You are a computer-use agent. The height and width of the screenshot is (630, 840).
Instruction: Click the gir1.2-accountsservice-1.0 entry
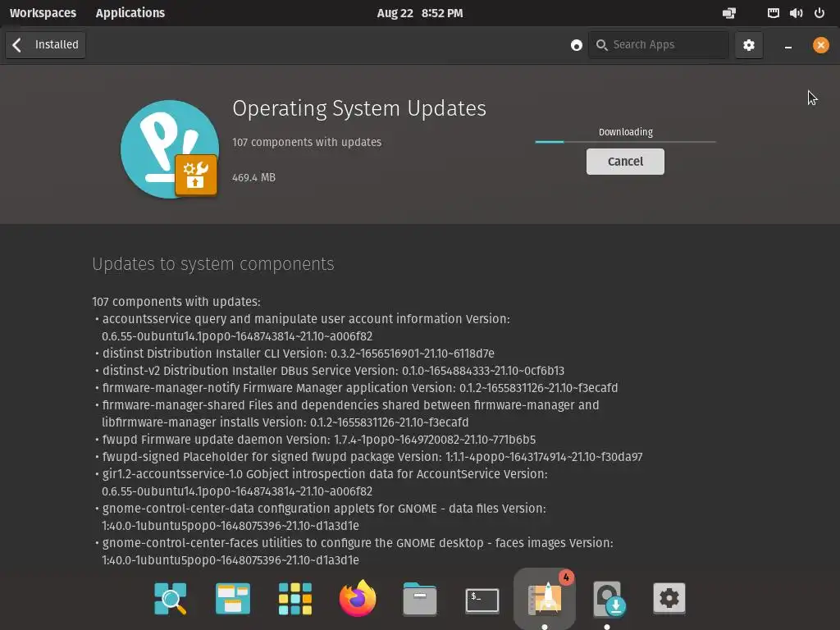pyautogui.click(x=322, y=482)
